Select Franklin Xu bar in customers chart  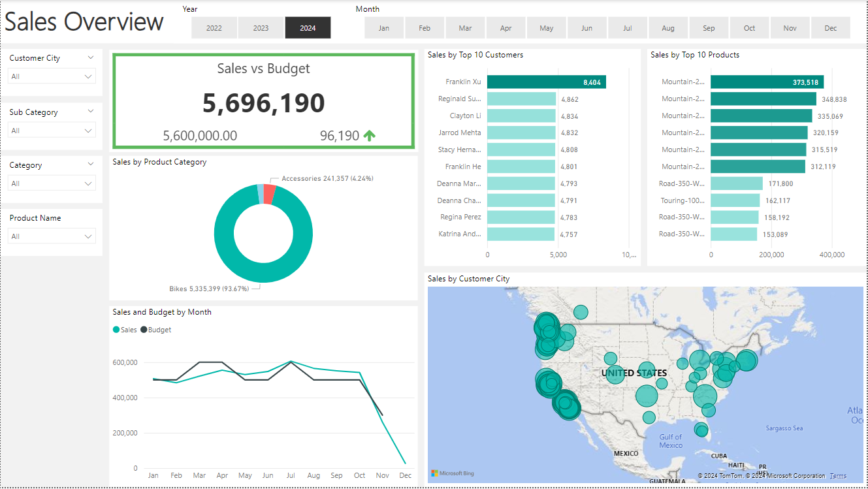click(x=546, y=82)
